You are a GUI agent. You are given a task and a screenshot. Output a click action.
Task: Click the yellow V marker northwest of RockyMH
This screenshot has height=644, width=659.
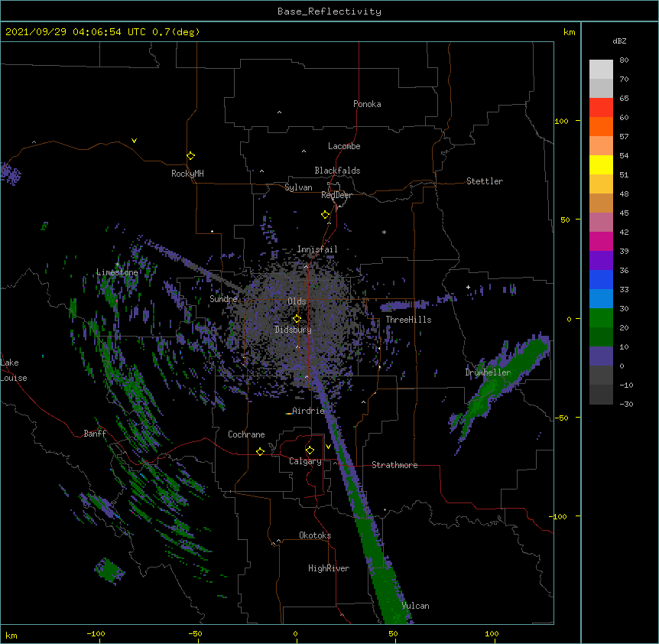134,141
